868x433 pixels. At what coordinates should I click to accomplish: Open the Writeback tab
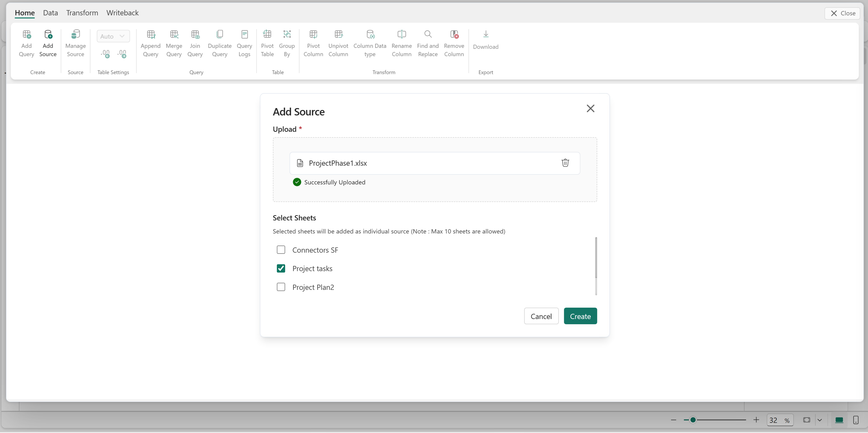[122, 13]
